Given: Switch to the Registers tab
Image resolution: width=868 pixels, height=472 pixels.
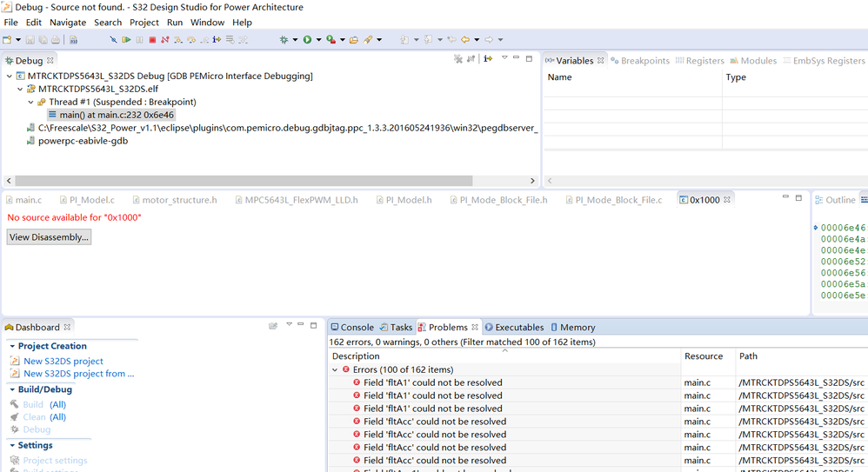Looking at the screenshot, I should (x=700, y=61).
